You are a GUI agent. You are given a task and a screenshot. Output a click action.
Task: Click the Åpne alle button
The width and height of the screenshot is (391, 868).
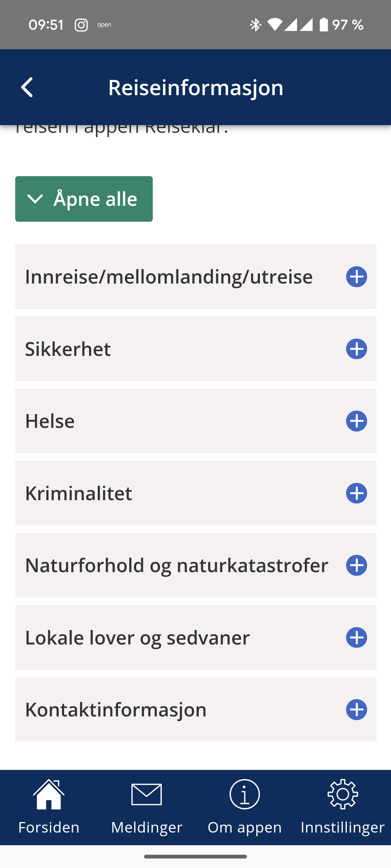point(84,199)
